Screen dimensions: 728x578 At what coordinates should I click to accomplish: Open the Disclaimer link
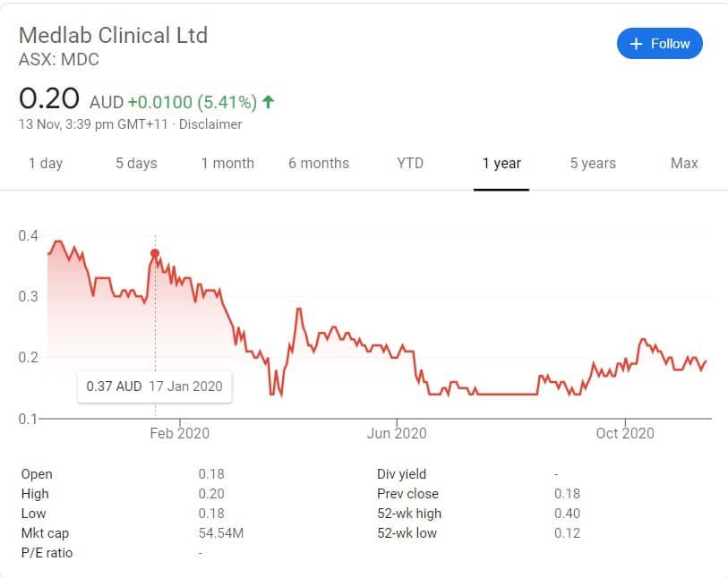(x=210, y=124)
